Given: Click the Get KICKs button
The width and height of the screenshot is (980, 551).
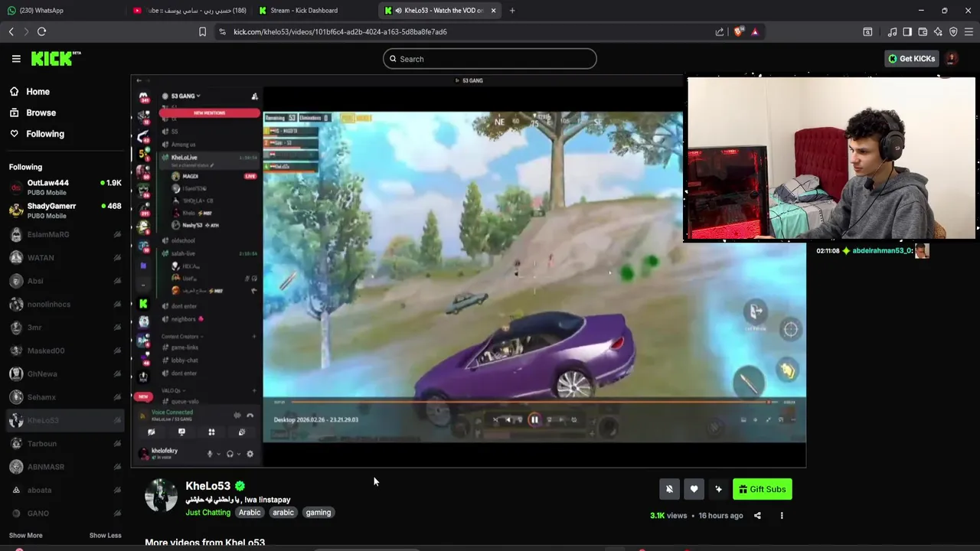Looking at the screenshot, I should click(x=911, y=59).
